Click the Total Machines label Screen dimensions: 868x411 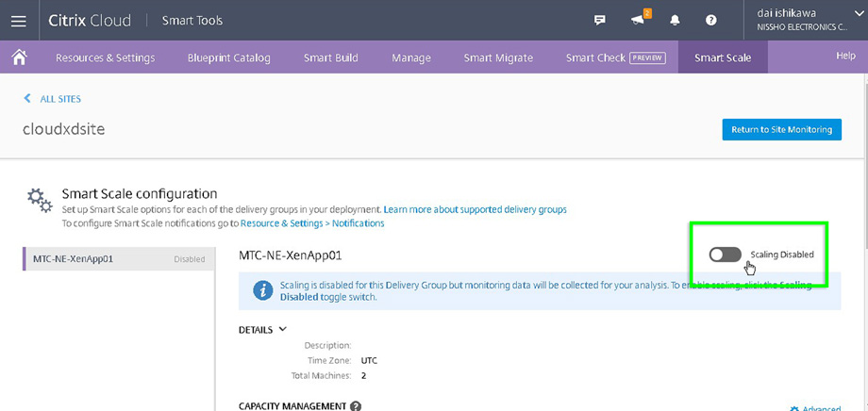click(x=321, y=375)
